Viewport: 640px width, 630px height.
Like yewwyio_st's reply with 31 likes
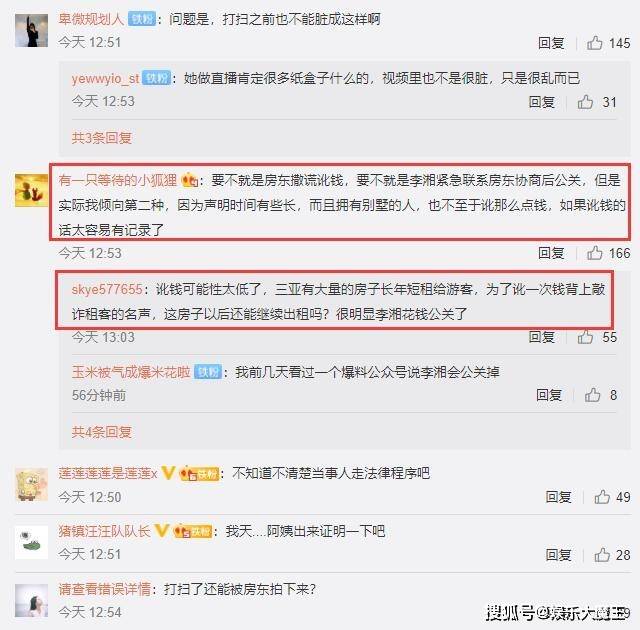pos(585,102)
